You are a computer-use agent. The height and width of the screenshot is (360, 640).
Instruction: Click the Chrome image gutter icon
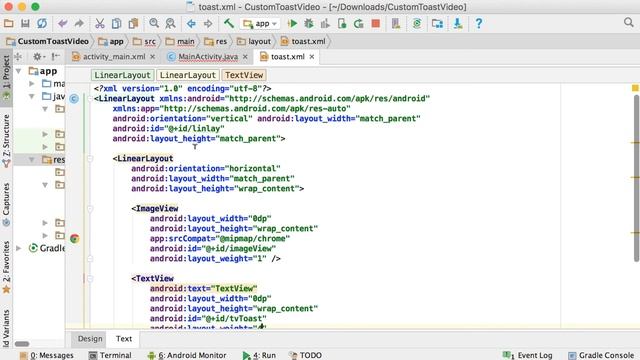point(74,238)
